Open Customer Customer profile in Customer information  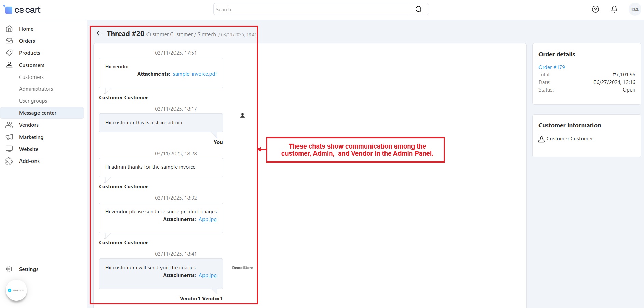569,139
